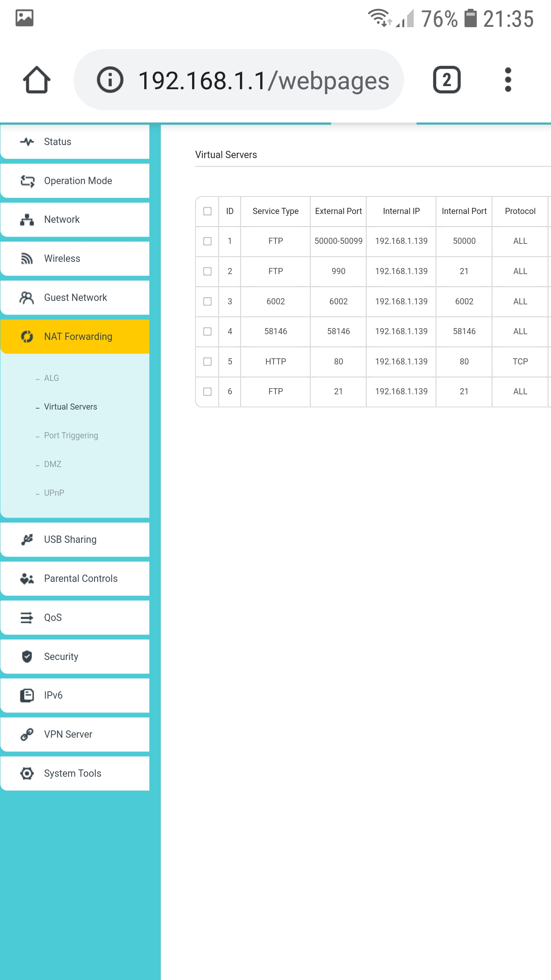The width and height of the screenshot is (551, 980).
Task: Open the Parental Controls menu
Action: 75,578
